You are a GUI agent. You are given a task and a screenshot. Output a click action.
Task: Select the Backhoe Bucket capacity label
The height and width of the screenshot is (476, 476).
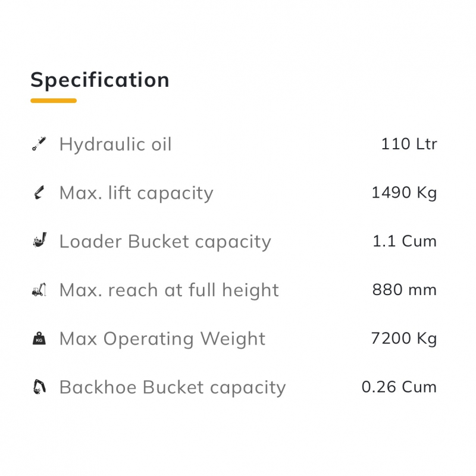173,387
